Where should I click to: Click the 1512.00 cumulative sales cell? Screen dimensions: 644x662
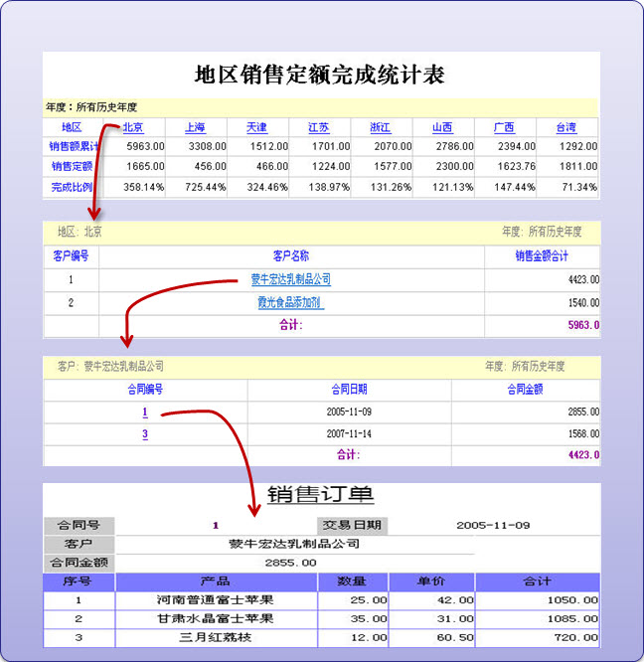(x=269, y=146)
